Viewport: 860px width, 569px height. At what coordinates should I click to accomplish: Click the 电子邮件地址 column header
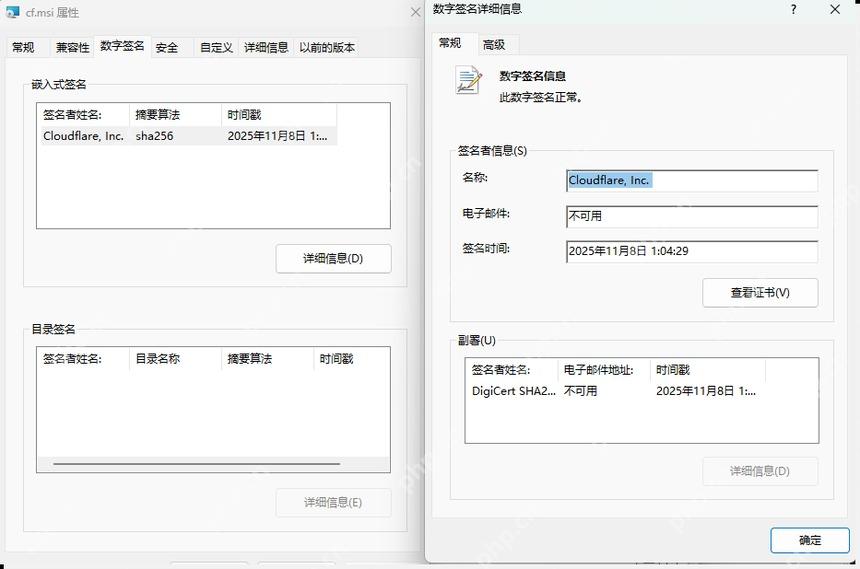pyautogui.click(x=604, y=370)
